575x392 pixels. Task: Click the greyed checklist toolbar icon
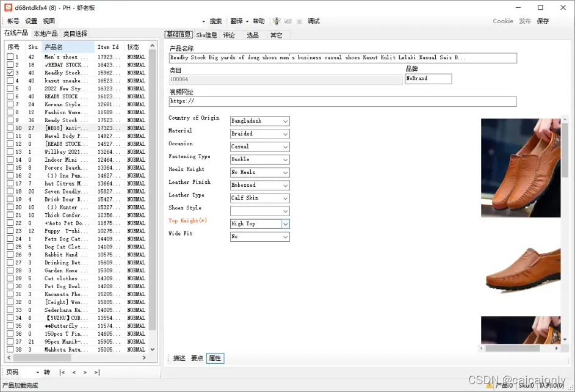point(288,21)
